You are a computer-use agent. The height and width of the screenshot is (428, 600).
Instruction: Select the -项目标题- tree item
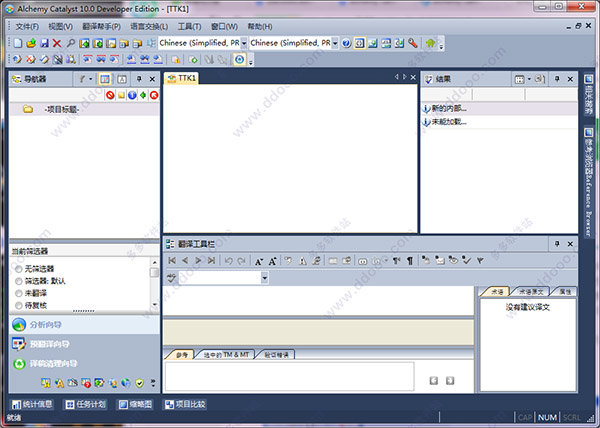[62, 109]
